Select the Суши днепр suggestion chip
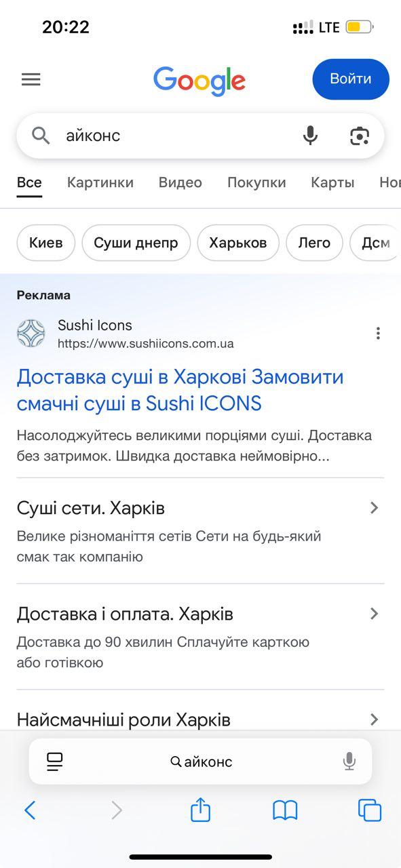Image resolution: width=401 pixels, height=868 pixels. (x=136, y=243)
